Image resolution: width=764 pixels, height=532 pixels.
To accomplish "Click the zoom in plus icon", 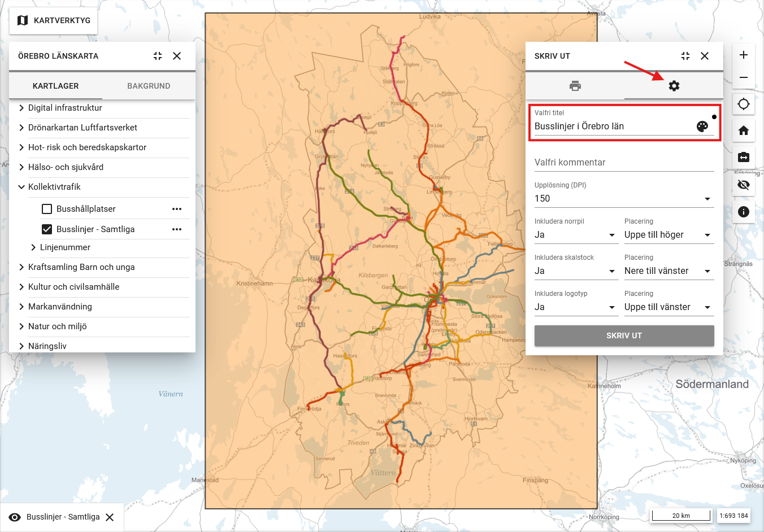I will click(x=744, y=55).
